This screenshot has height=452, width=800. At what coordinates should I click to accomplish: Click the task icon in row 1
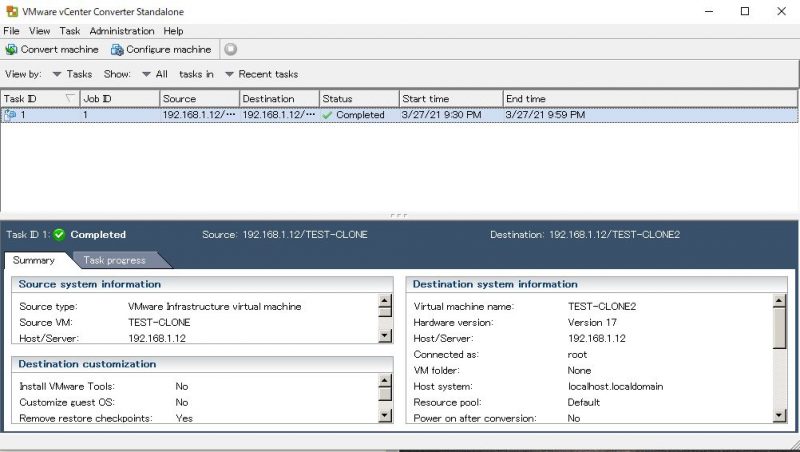click(10, 115)
